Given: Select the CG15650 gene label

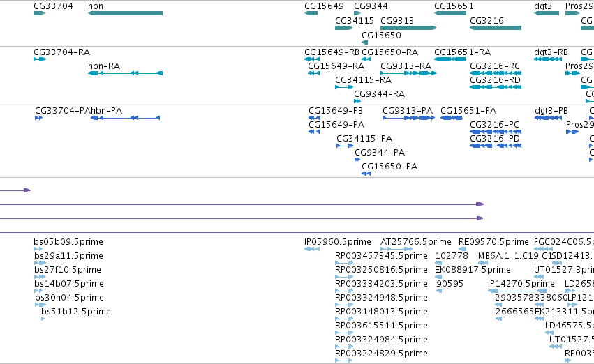Looking at the screenshot, I should pos(381,35).
